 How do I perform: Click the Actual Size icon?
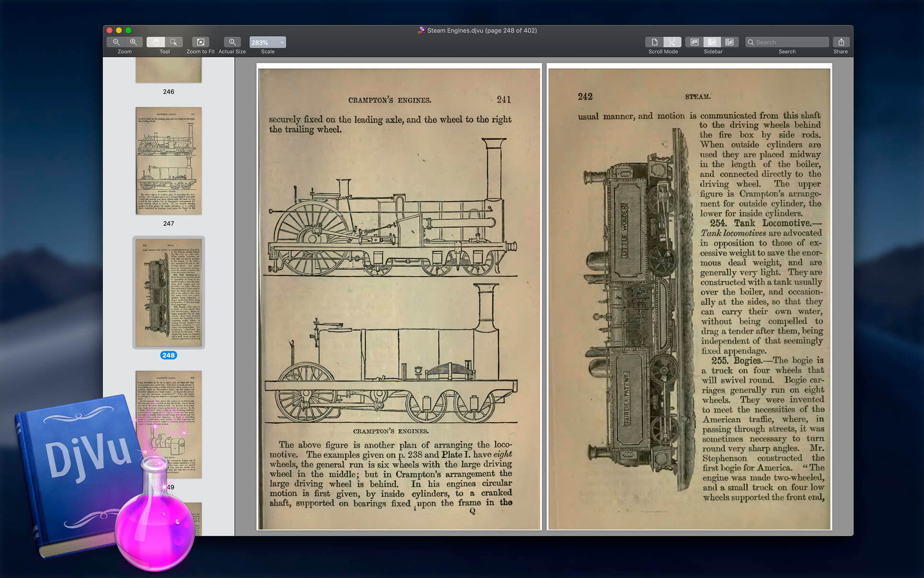[232, 42]
